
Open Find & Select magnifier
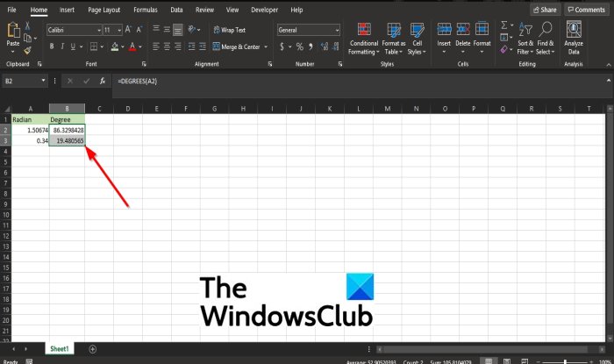click(x=546, y=39)
